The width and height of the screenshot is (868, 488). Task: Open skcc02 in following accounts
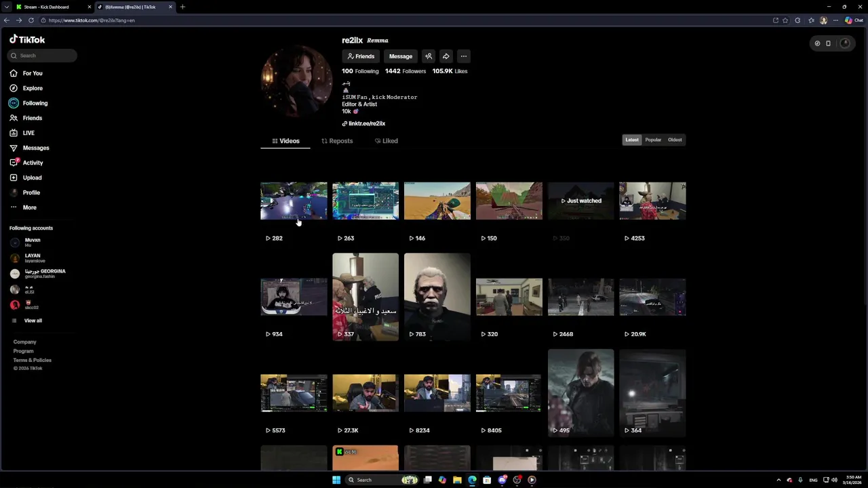tap(26, 305)
